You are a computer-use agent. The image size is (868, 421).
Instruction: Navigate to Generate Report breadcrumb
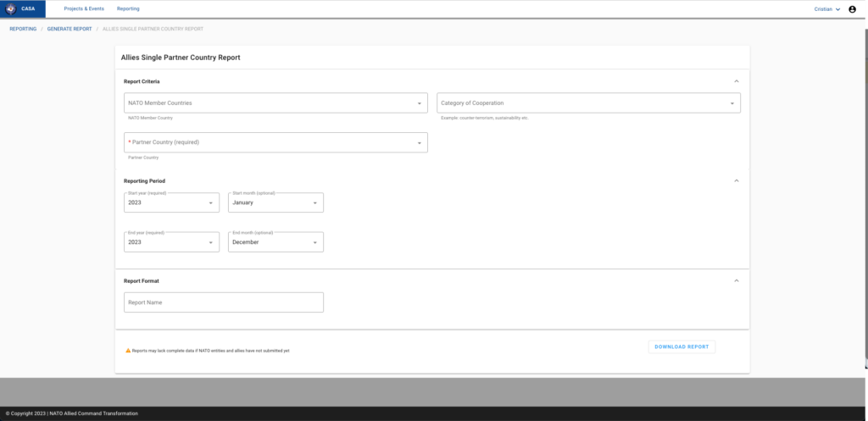click(70, 29)
